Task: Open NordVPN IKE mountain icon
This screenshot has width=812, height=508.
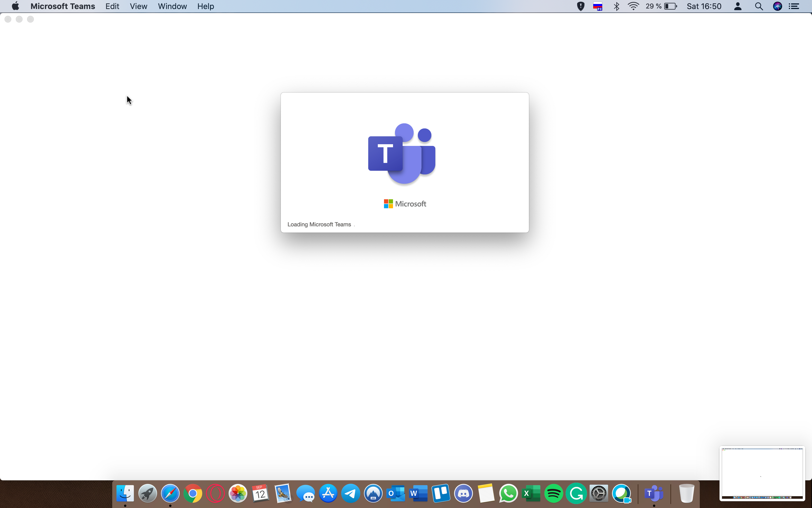Action: tap(373, 493)
